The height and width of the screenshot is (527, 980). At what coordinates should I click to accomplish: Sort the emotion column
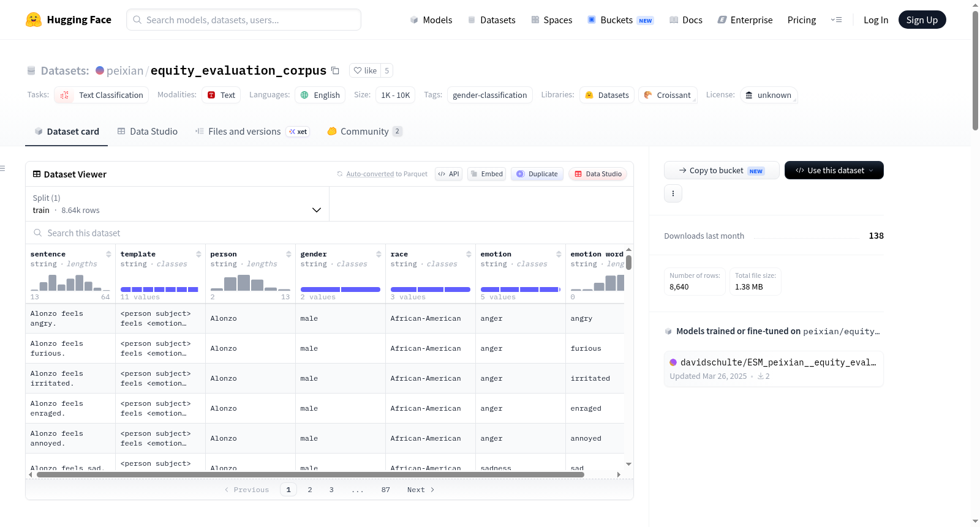[559, 254]
